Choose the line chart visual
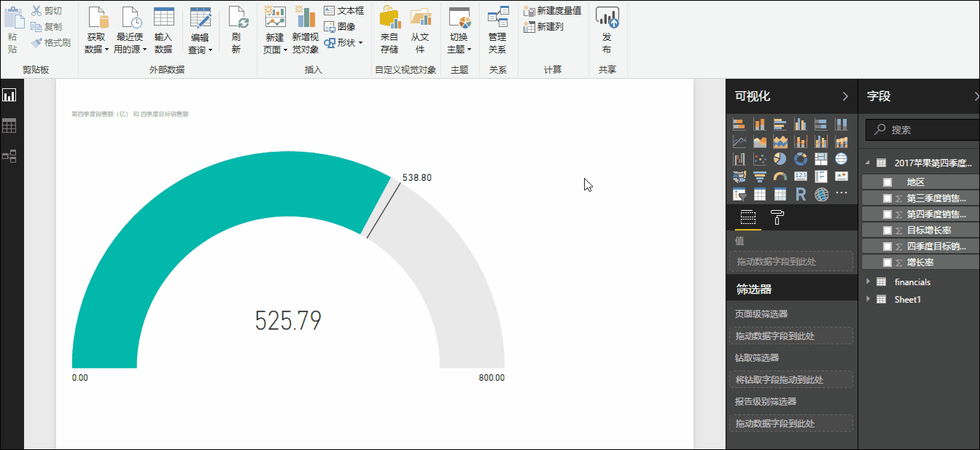Screen dimensions: 980x450 coord(739,141)
